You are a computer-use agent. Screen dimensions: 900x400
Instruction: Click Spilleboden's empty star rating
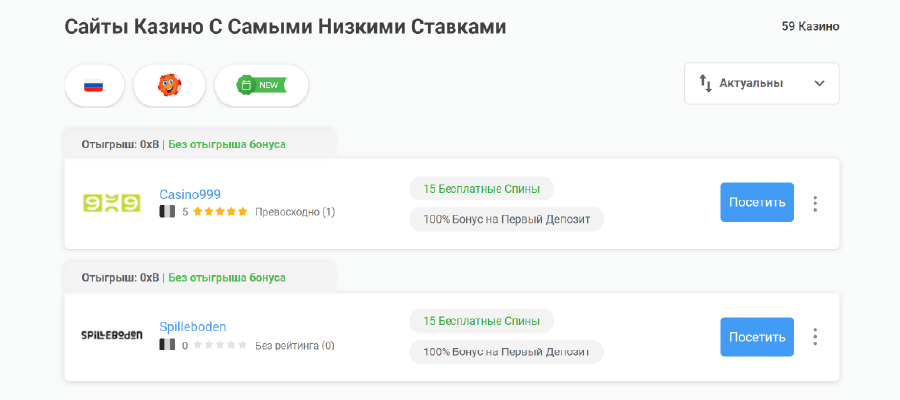point(220,345)
